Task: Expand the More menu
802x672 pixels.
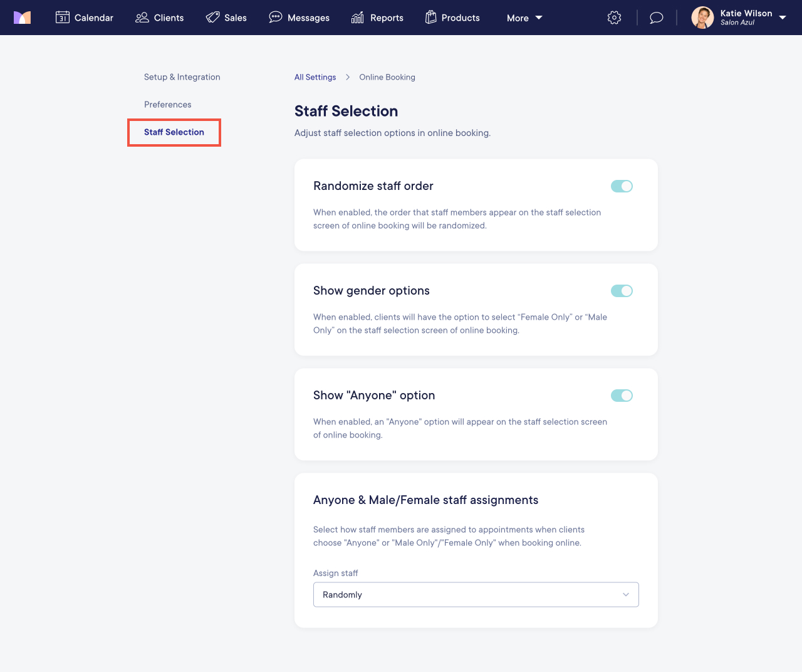Action: click(524, 18)
